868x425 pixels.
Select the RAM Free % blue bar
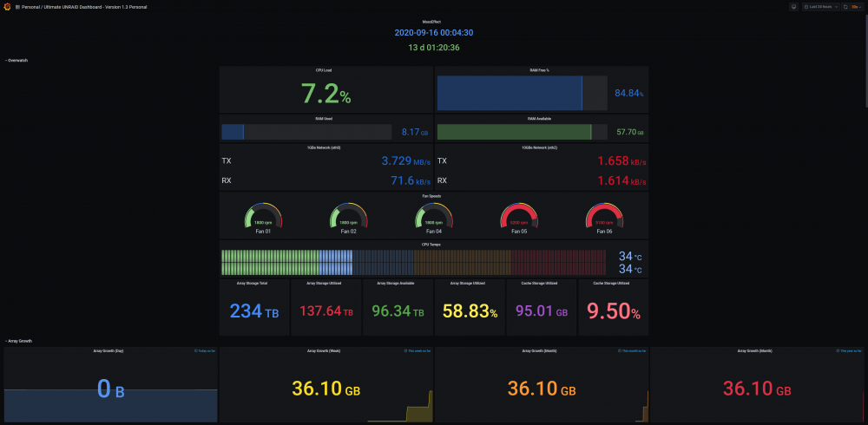click(510, 93)
